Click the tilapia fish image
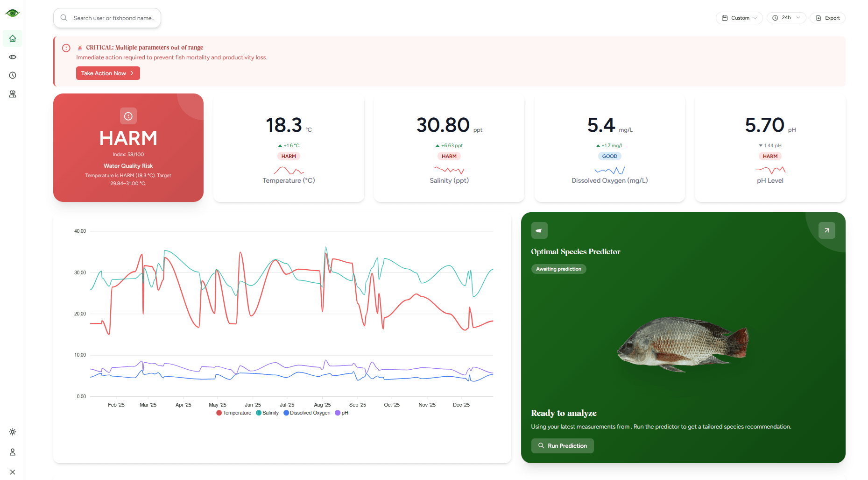Viewport: 868px width, 480px height. click(x=682, y=344)
